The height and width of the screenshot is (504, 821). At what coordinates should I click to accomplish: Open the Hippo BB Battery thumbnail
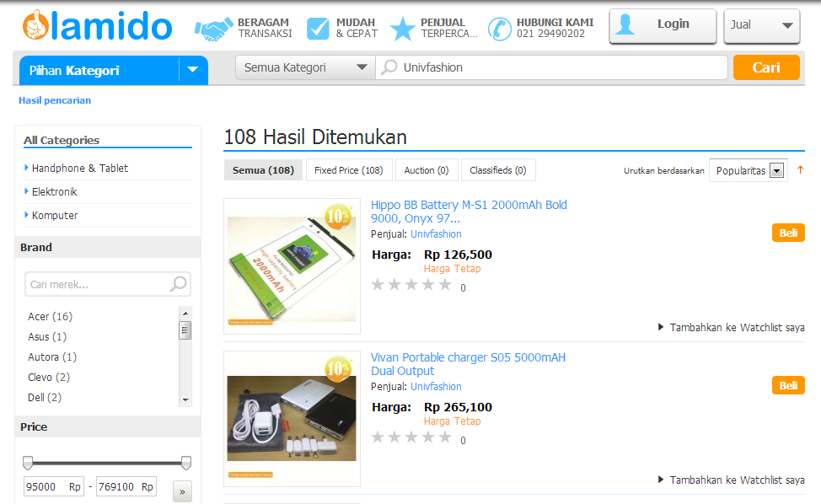pos(292,265)
